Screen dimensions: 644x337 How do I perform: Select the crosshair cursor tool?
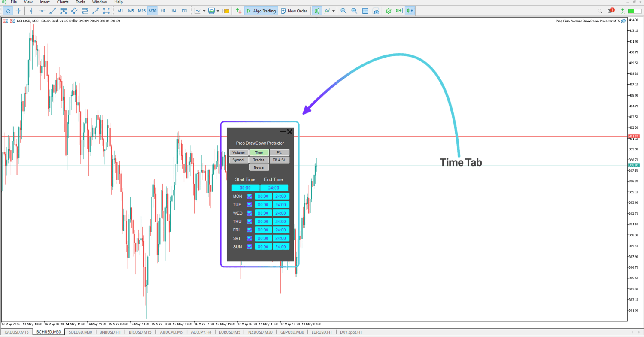tap(18, 11)
